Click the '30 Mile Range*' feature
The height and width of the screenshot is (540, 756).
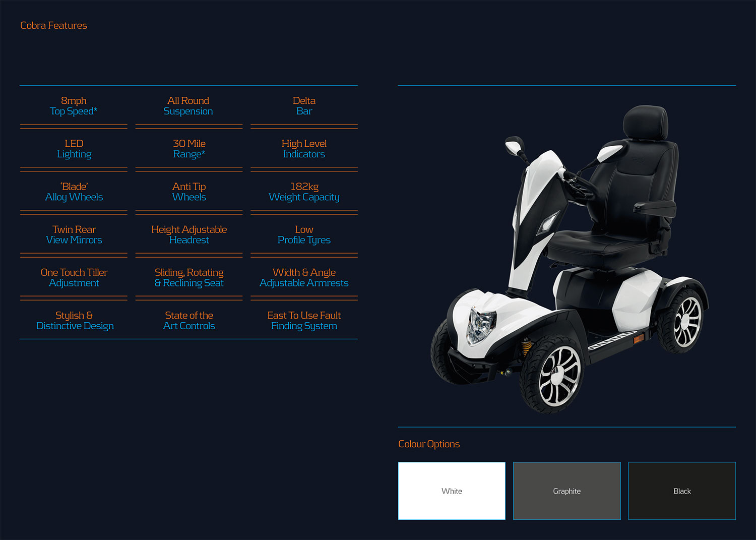[189, 149]
